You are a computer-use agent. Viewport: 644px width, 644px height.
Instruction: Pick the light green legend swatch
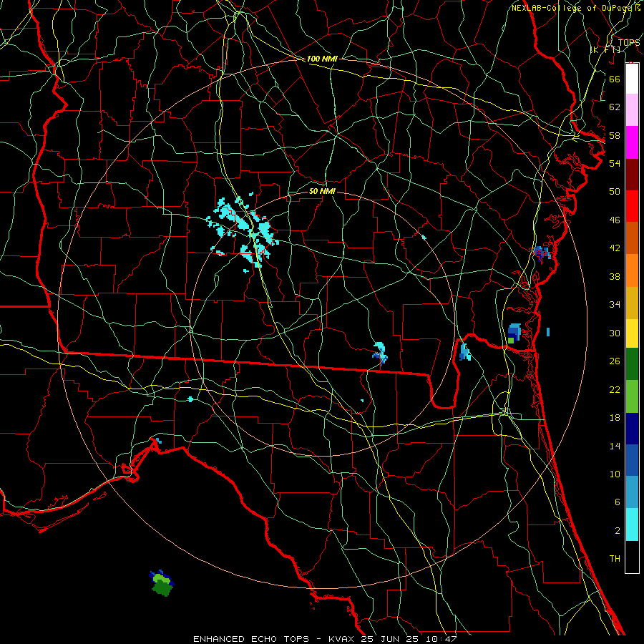632,396
